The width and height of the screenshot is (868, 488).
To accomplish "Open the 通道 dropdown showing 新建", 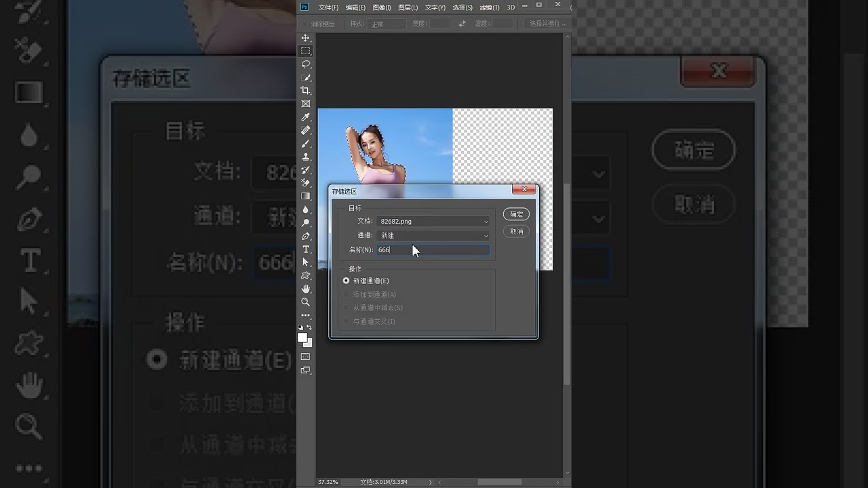I will tap(433, 235).
